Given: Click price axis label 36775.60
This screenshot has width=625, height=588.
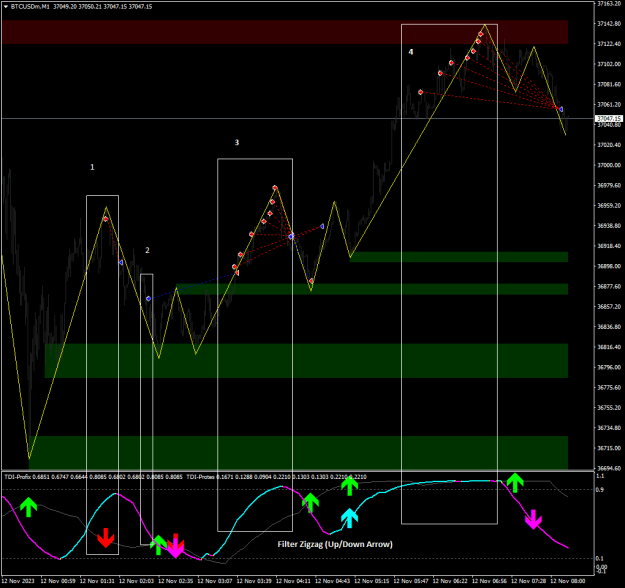Looking at the screenshot, I should [x=609, y=387].
